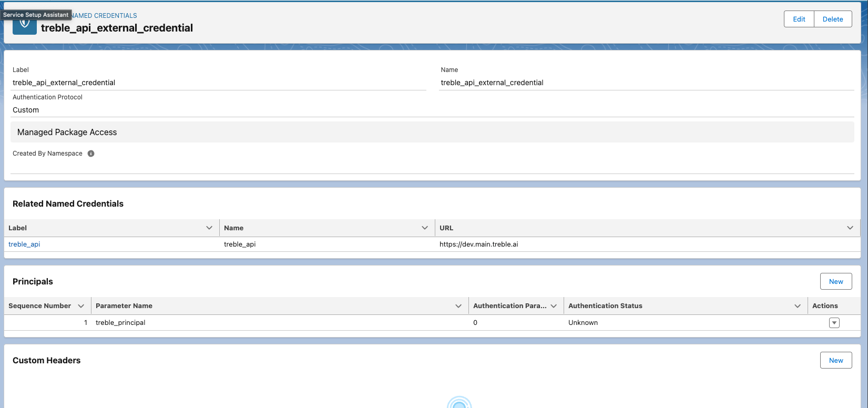Open Sequence Number column chevron
Viewport: 868px width, 408px height.
coord(81,306)
